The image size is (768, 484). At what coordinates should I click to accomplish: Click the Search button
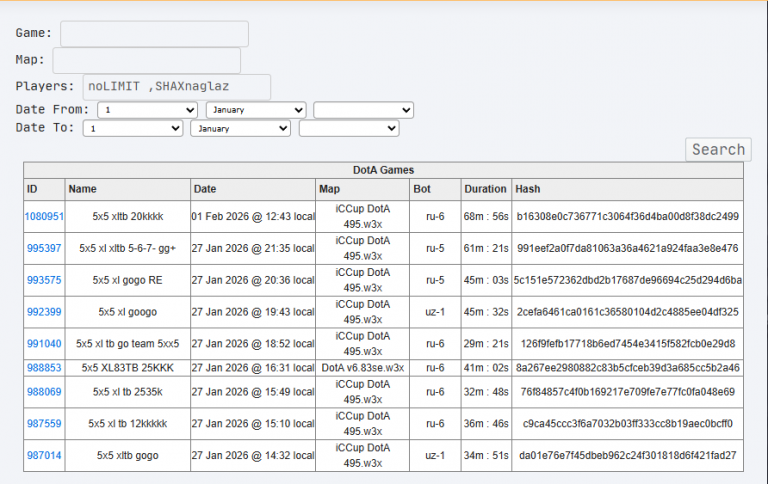pos(718,149)
